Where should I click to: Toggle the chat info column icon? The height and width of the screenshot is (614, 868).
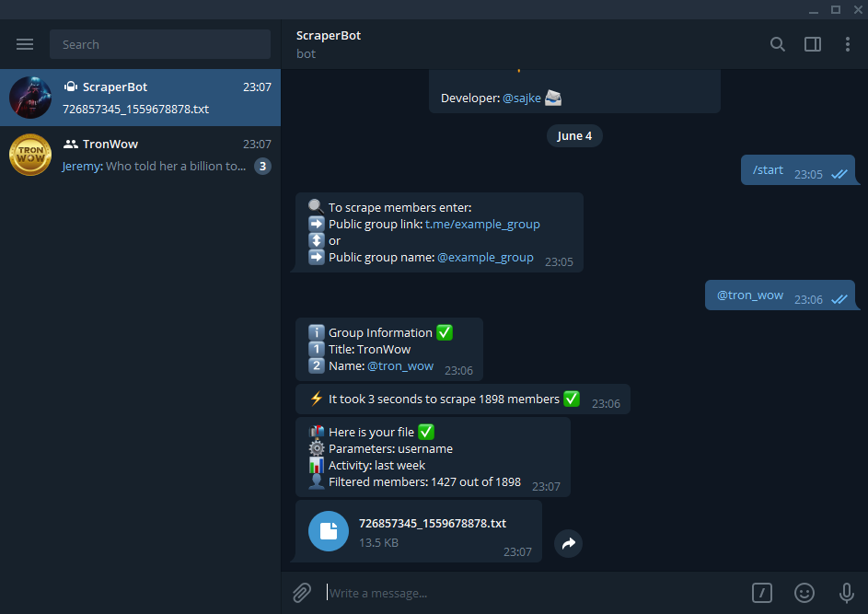pos(812,43)
